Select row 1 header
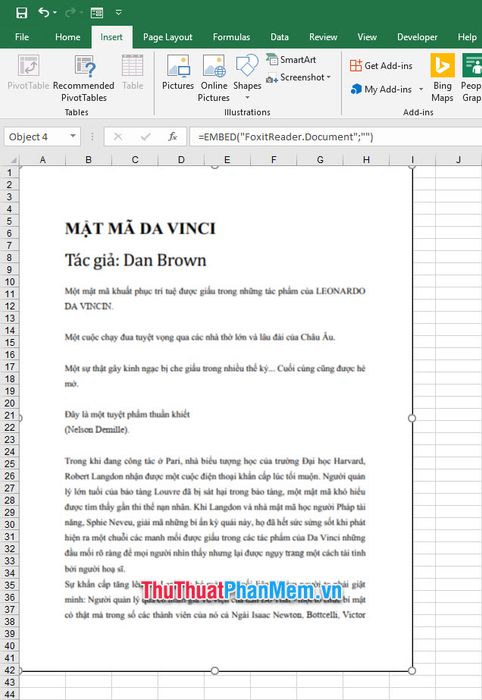Screen dimensions: 482x700 coord(9,172)
